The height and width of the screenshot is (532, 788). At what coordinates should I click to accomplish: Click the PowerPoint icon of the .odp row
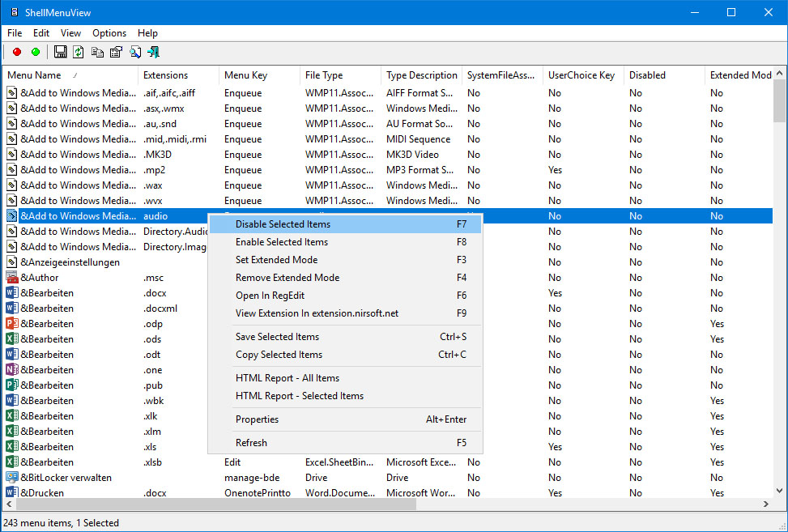coord(11,324)
